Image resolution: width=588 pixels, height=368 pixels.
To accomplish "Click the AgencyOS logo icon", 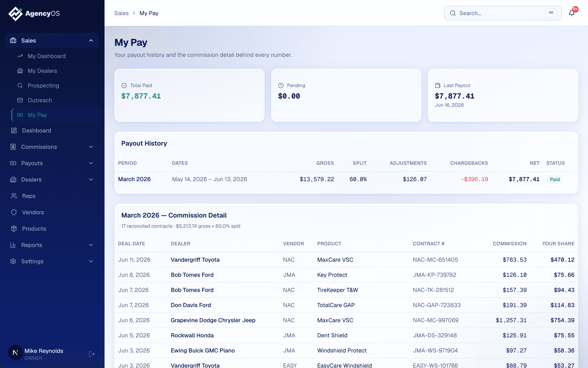I will point(15,14).
